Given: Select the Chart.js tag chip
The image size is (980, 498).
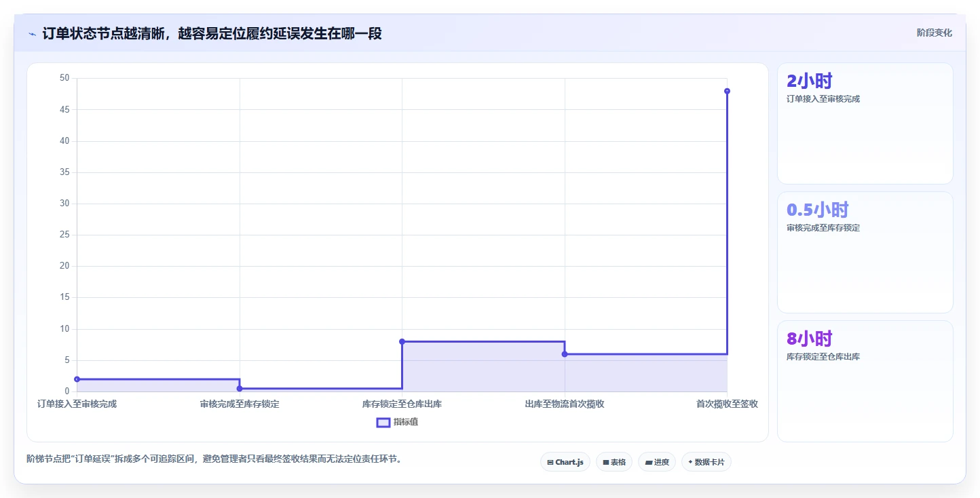Looking at the screenshot, I should (565, 462).
